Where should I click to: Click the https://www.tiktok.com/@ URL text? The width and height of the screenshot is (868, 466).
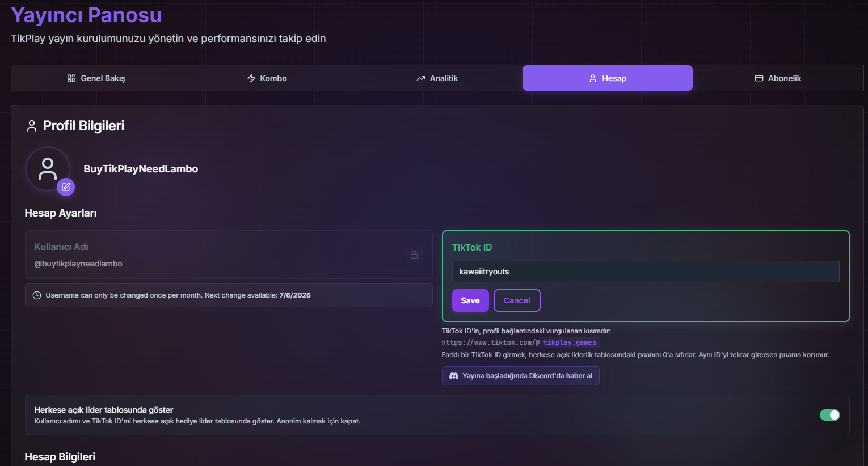[x=491, y=342]
